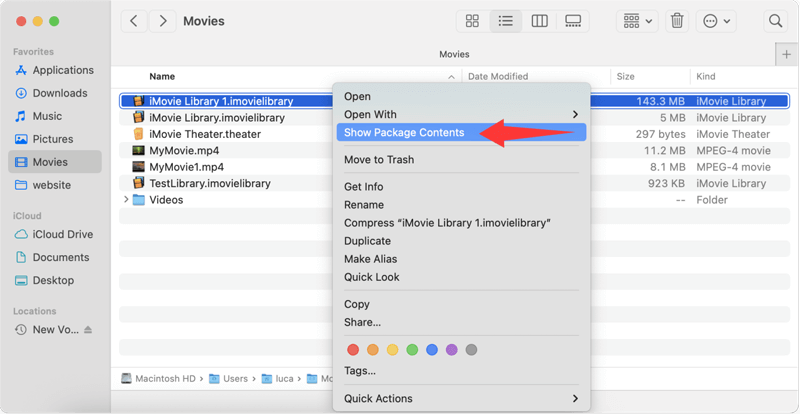Expand the Videos folder disclosure triangle
The image size is (800, 414).
click(126, 200)
